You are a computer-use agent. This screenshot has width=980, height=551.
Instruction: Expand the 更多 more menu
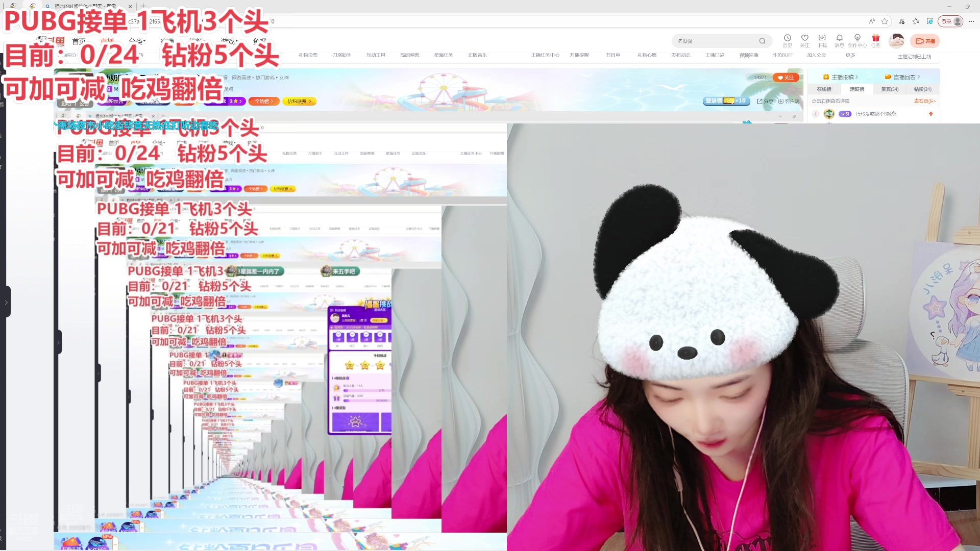(x=850, y=55)
